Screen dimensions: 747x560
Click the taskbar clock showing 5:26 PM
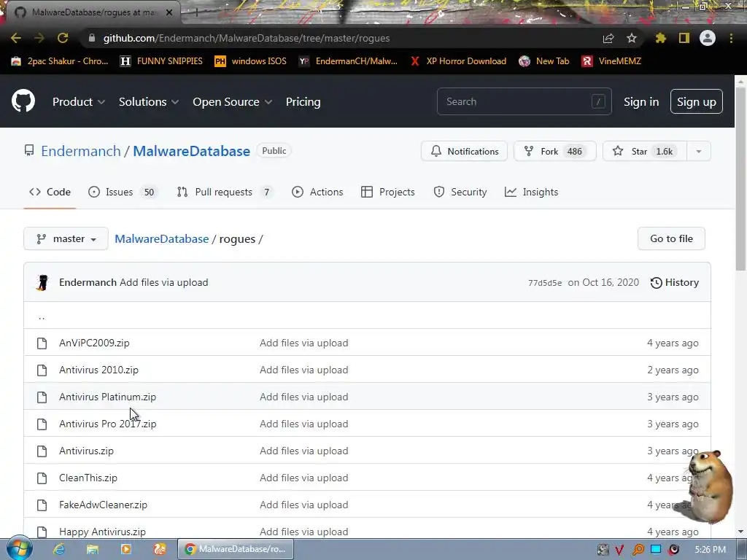[x=710, y=550]
